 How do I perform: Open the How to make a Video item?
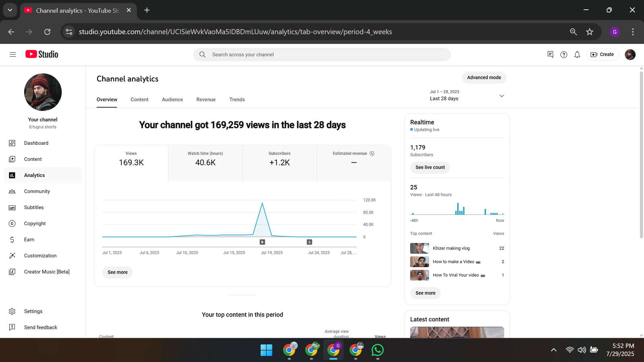click(x=456, y=262)
